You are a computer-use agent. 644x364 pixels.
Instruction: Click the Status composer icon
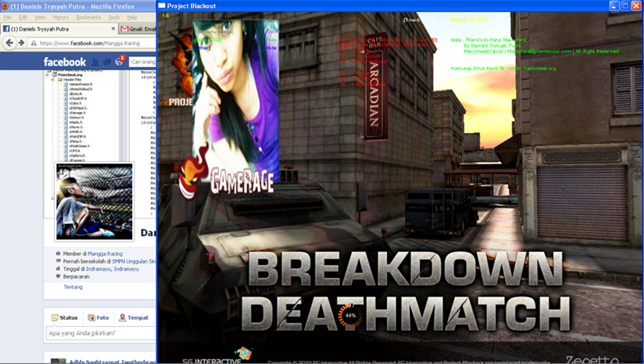pyautogui.click(x=55, y=317)
